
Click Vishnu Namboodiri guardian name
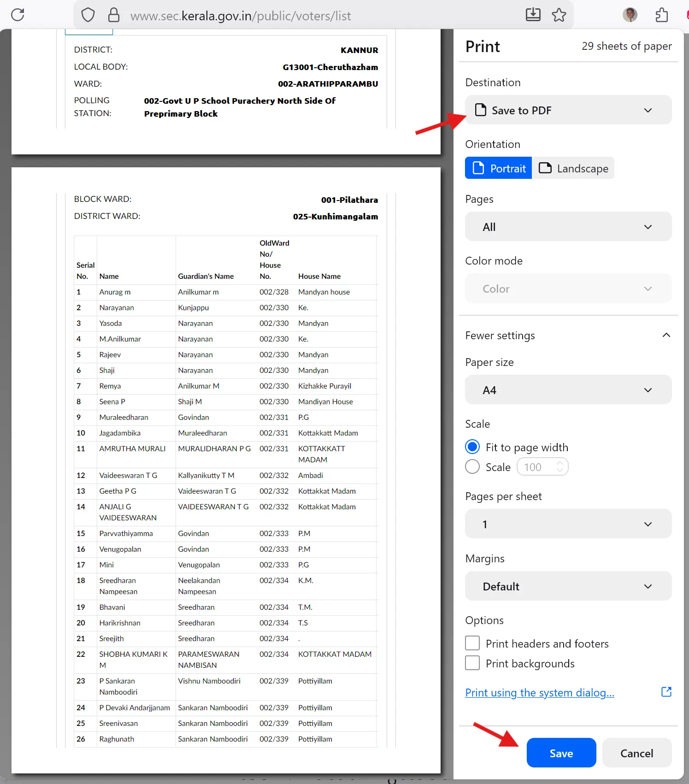[x=209, y=681]
